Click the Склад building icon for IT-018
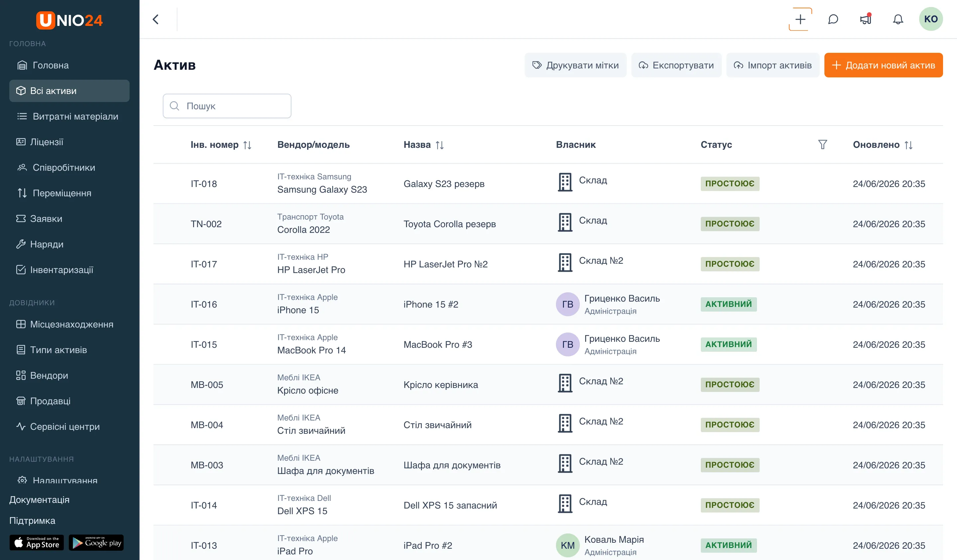Image resolution: width=957 pixels, height=560 pixels. click(x=565, y=182)
